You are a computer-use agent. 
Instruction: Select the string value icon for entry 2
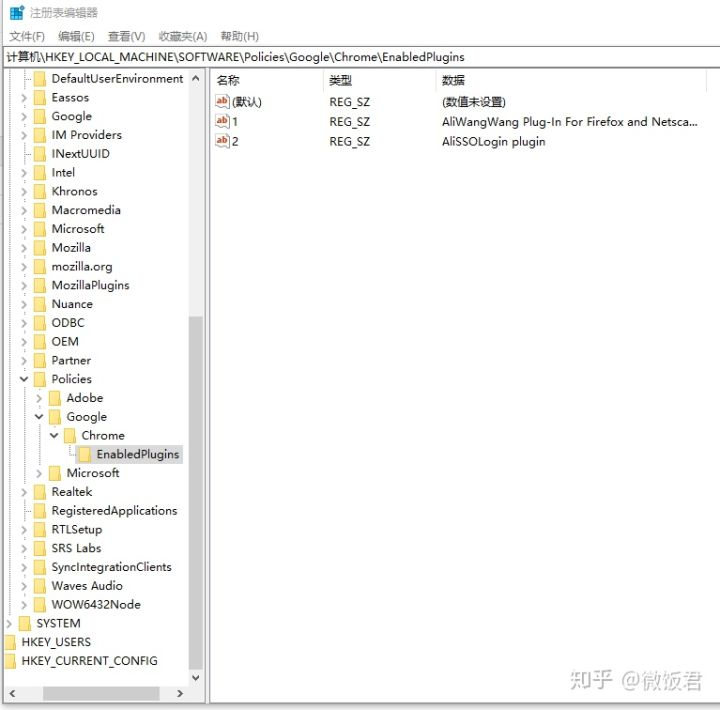tap(222, 141)
